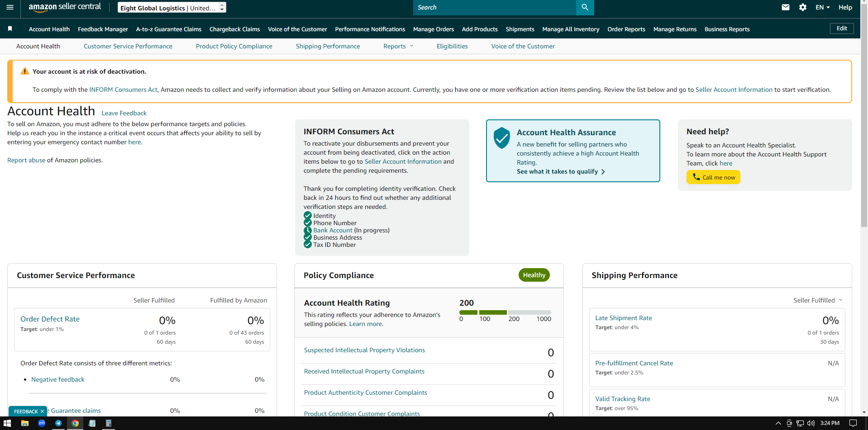Open the settings gear icon
This screenshot has height=430, width=868.
[x=803, y=7]
